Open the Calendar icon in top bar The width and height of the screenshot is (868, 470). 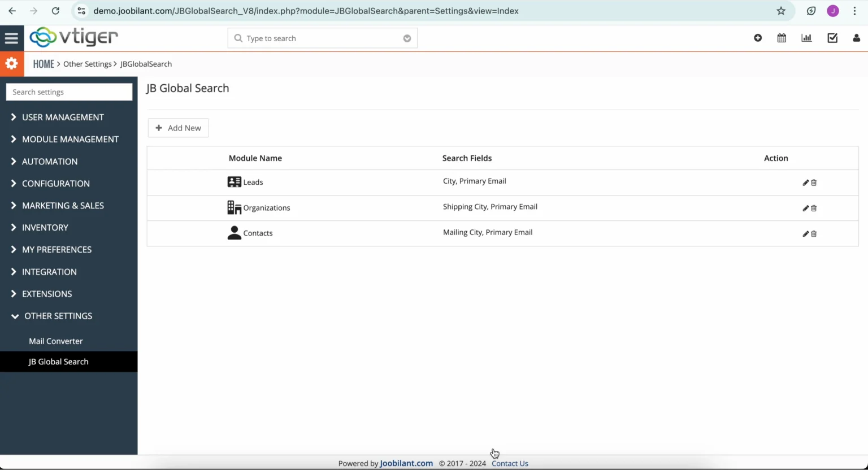pyautogui.click(x=782, y=38)
